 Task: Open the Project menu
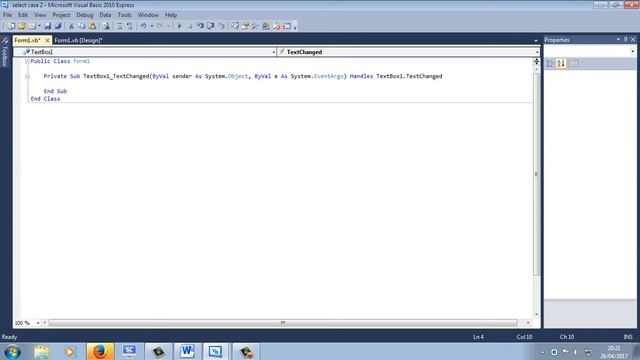pyautogui.click(x=61, y=15)
